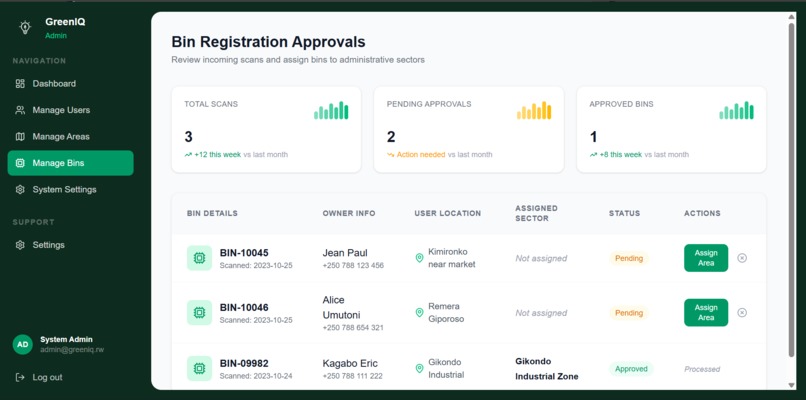Click the BIN-09982 chip icon
Image resolution: width=806 pixels, height=400 pixels.
(199, 368)
